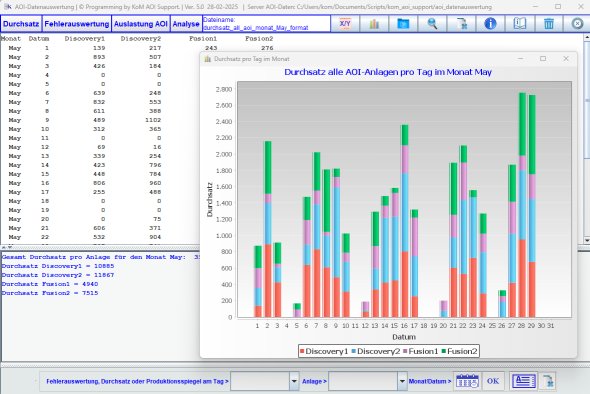Click the document export icon in bottom bar

(x=548, y=381)
